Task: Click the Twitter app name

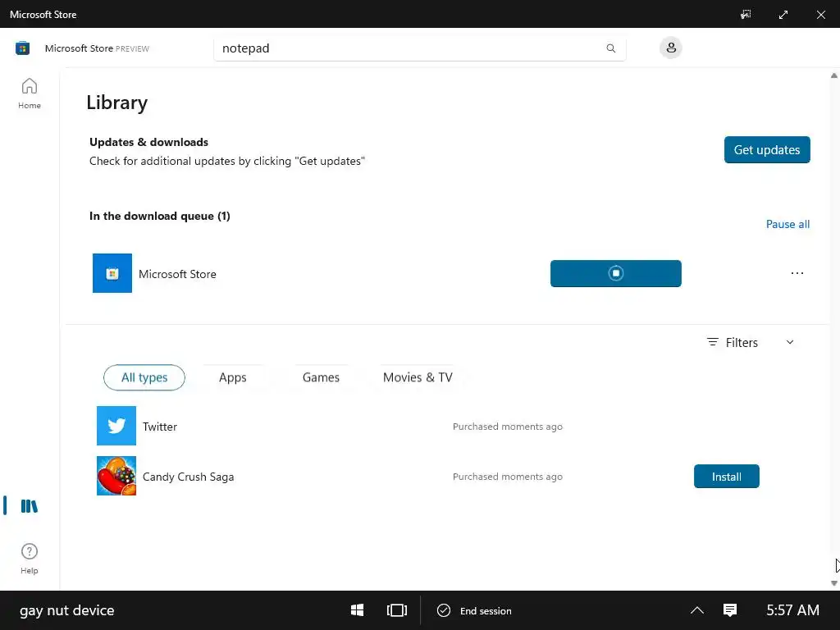Action: [x=160, y=427]
